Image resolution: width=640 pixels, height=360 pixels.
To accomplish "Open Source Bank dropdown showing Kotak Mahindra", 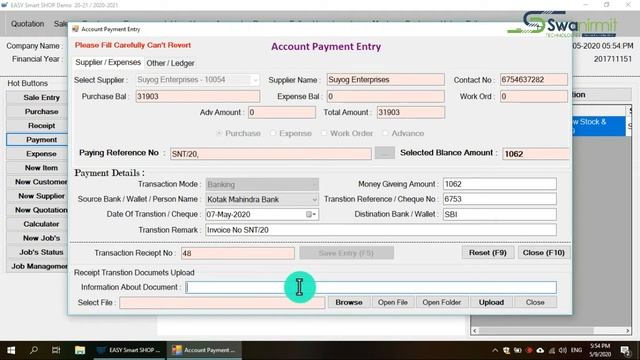I will tap(314, 200).
